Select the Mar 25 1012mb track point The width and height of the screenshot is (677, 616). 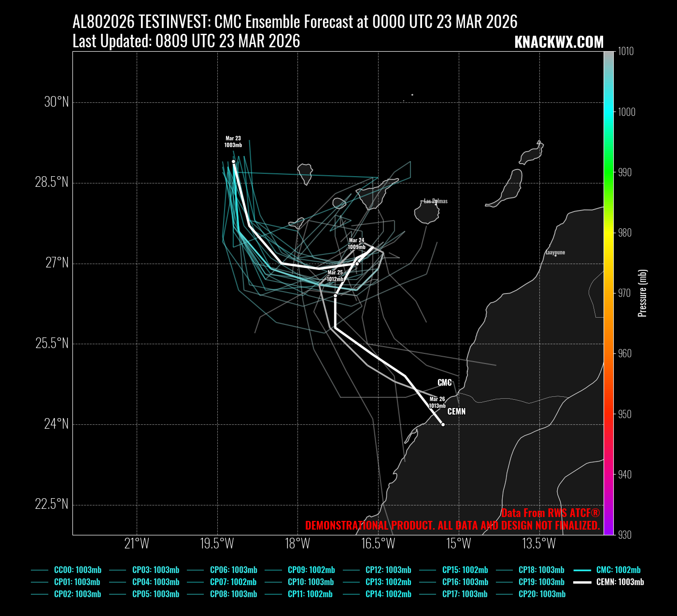click(335, 296)
